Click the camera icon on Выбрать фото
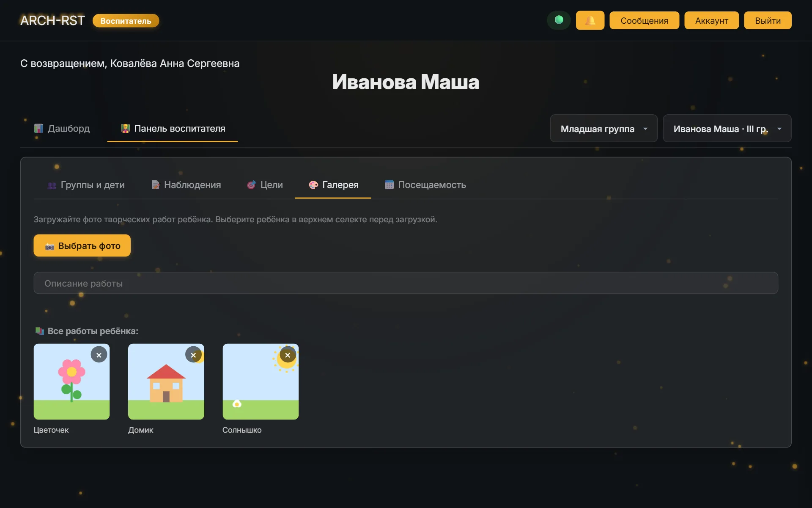 coord(50,246)
